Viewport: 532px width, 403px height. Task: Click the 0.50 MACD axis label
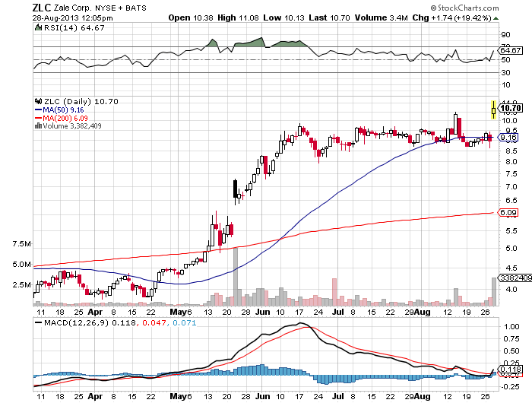511,351
